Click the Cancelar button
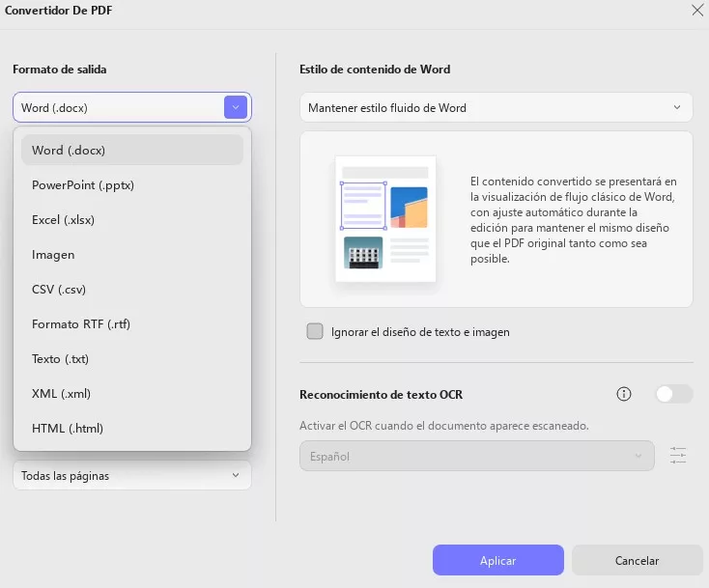Image resolution: width=709 pixels, height=588 pixels. (x=638, y=560)
